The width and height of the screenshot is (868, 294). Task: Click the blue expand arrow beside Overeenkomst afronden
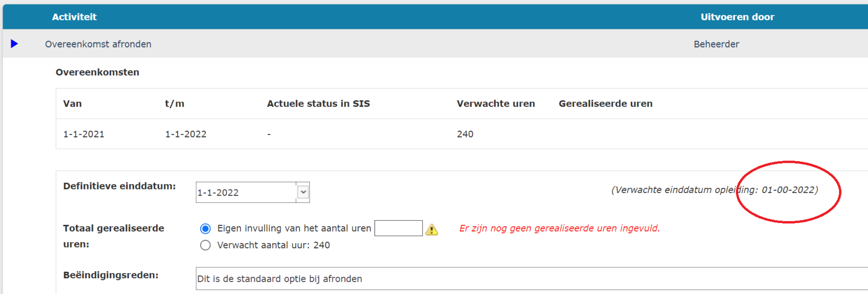14,44
